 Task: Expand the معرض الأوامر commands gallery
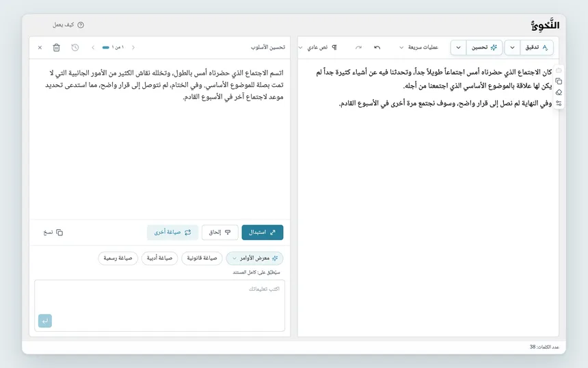[254, 259]
